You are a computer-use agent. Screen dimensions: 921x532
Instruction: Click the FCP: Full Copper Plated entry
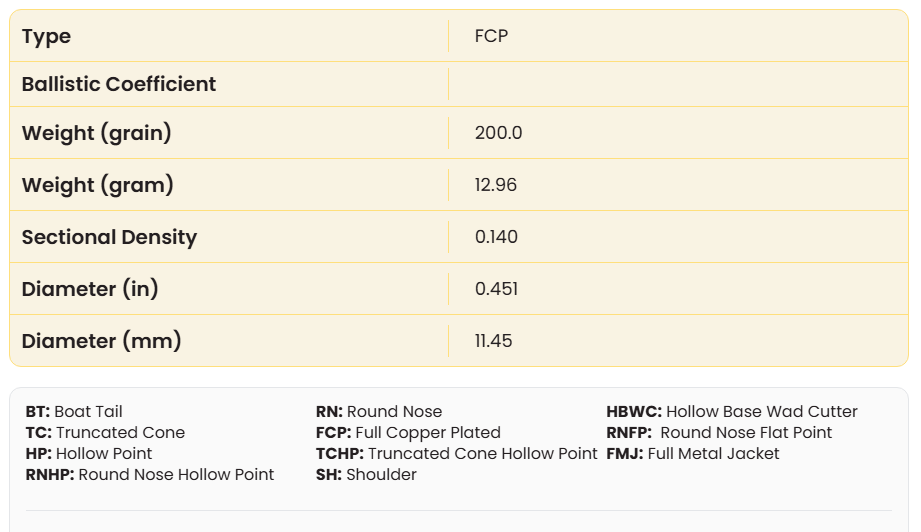[x=408, y=433]
